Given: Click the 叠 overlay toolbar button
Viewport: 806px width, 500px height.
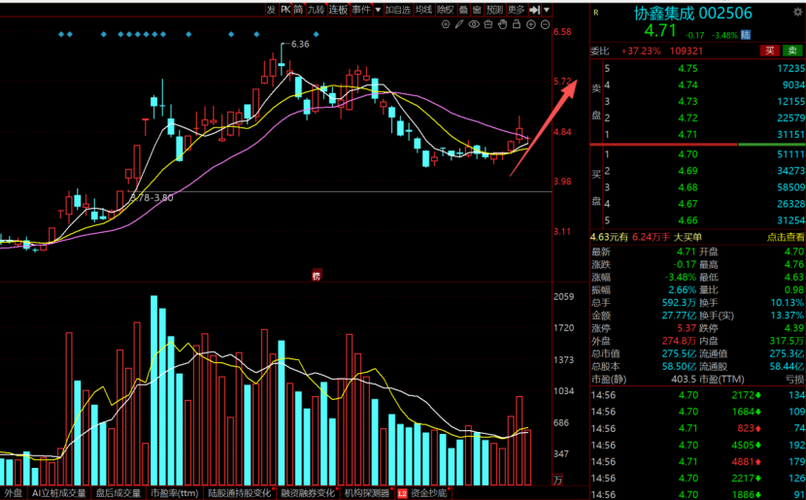Looking at the screenshot, I should coord(464,9).
